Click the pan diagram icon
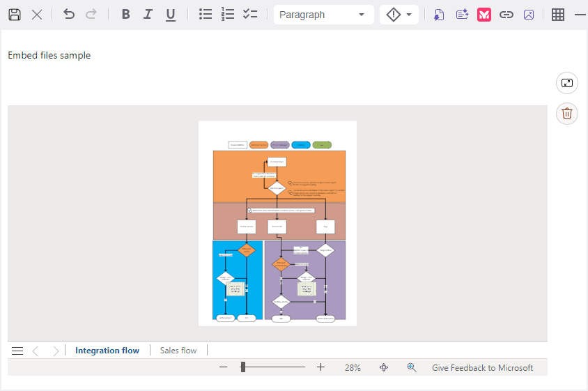 click(x=384, y=367)
